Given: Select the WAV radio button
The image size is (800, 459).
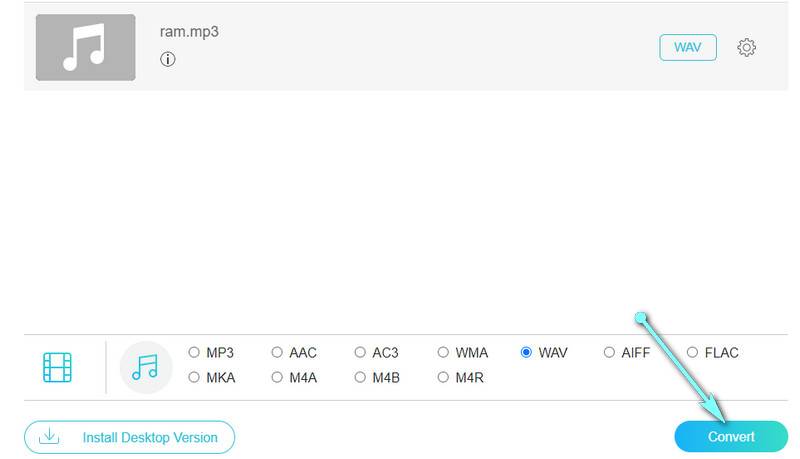Looking at the screenshot, I should pyautogui.click(x=526, y=352).
